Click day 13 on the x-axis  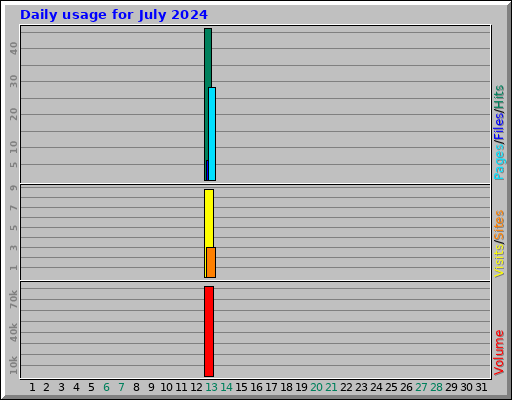tap(211, 387)
